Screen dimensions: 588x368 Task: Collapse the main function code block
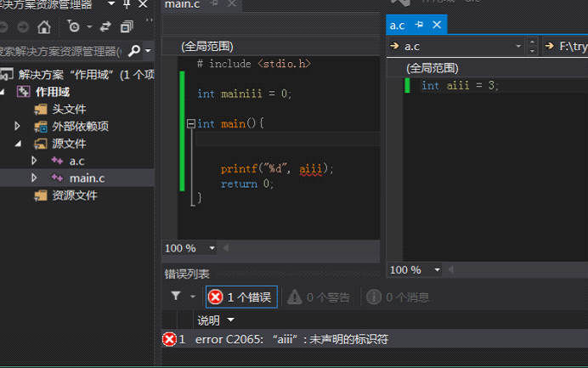pos(191,123)
